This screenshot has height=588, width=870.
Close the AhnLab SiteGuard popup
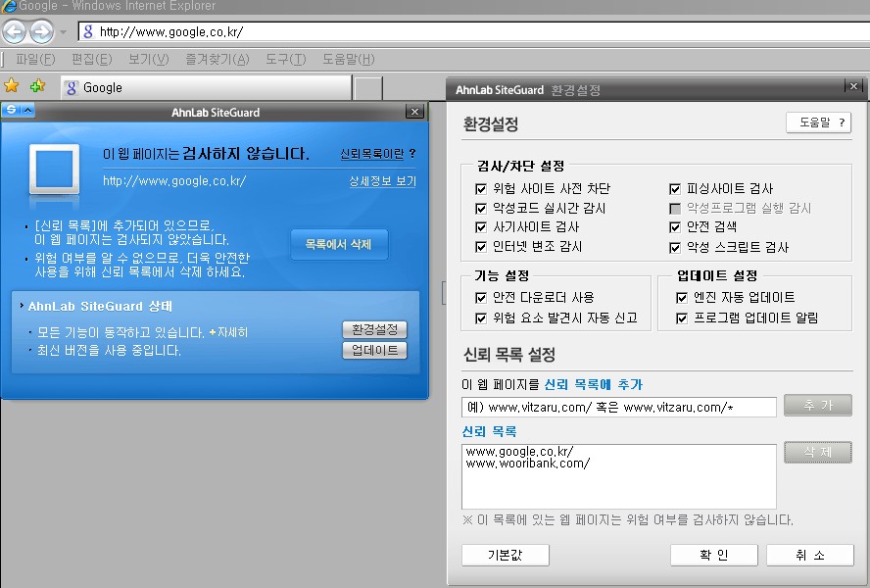[x=414, y=112]
